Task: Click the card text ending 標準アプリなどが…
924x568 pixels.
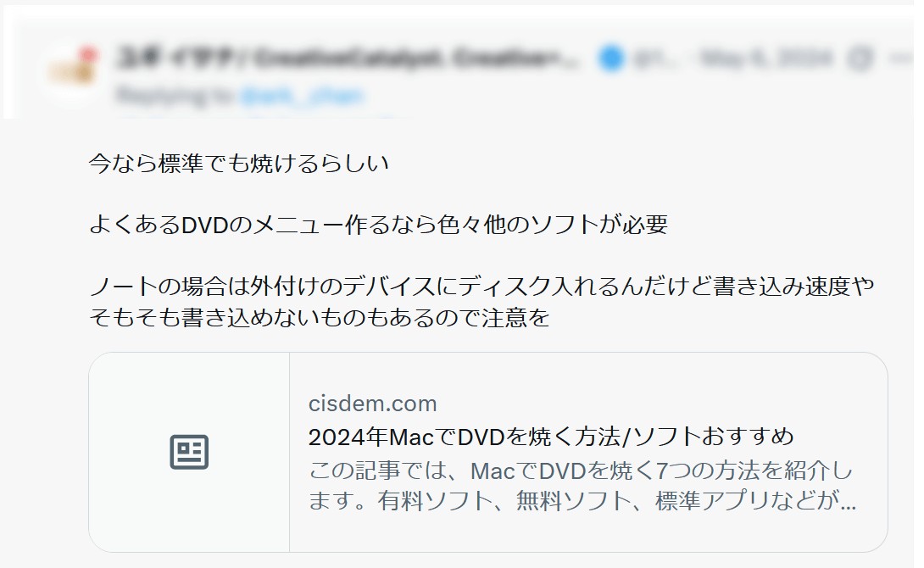Action: tap(582, 501)
